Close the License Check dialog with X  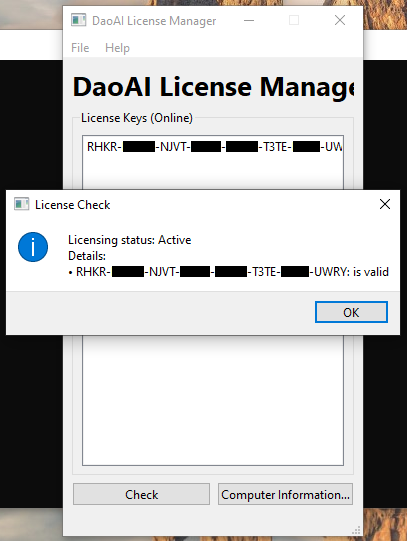coord(385,204)
